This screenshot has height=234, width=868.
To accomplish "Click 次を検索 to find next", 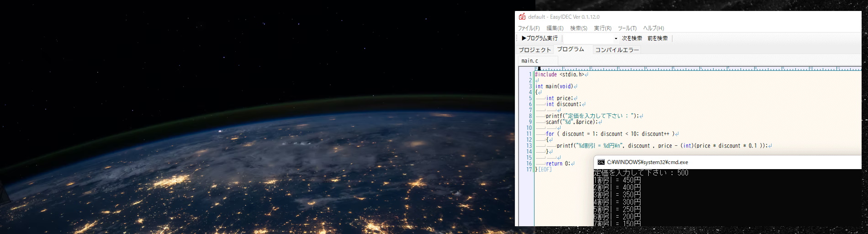I will [x=631, y=38].
